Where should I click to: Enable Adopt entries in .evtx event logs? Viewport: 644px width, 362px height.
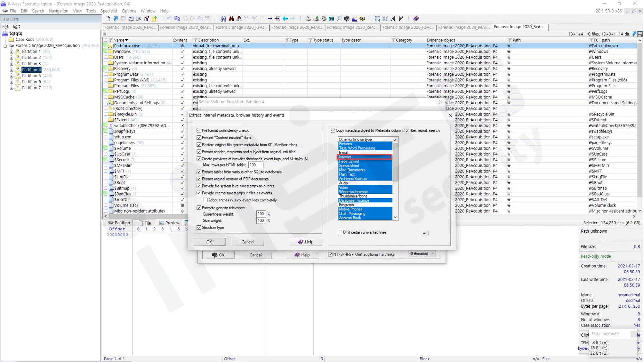pos(205,200)
